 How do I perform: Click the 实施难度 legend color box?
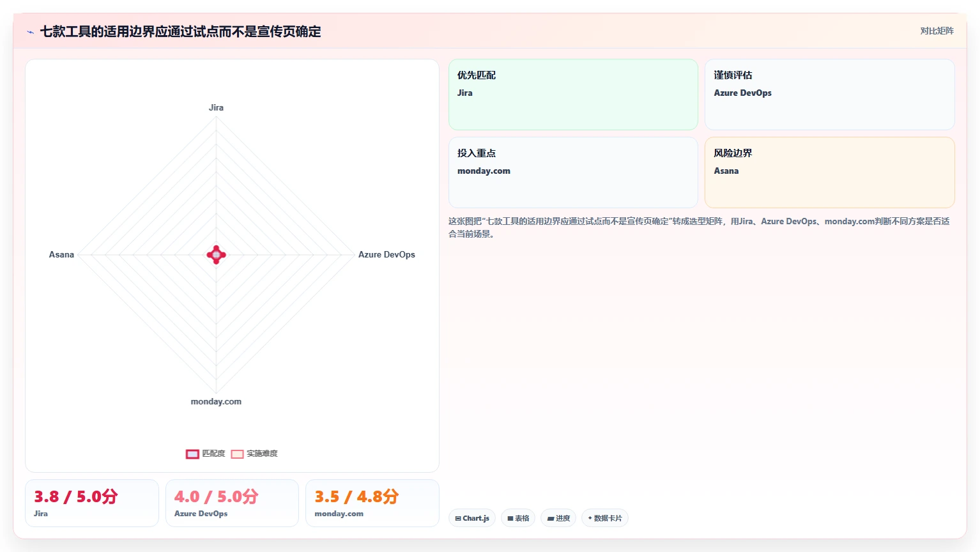point(237,454)
